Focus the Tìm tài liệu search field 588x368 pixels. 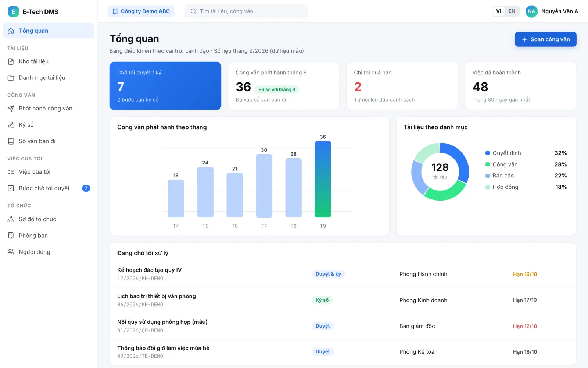coord(246,11)
